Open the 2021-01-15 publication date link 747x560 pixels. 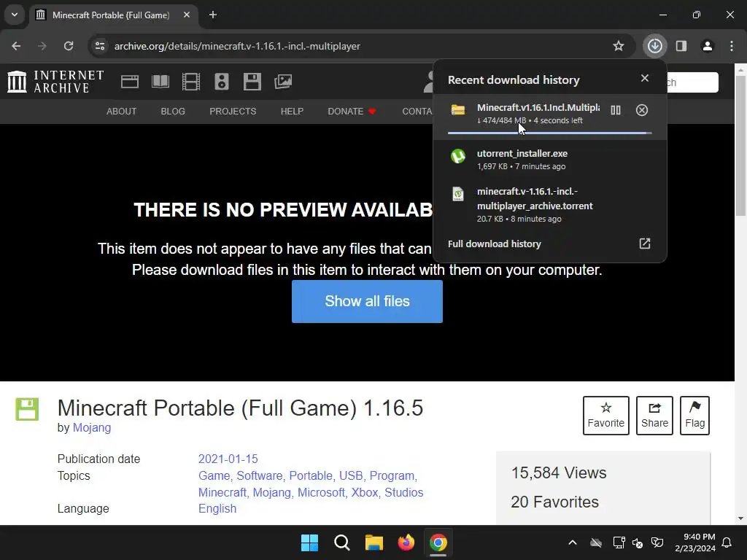coord(228,459)
